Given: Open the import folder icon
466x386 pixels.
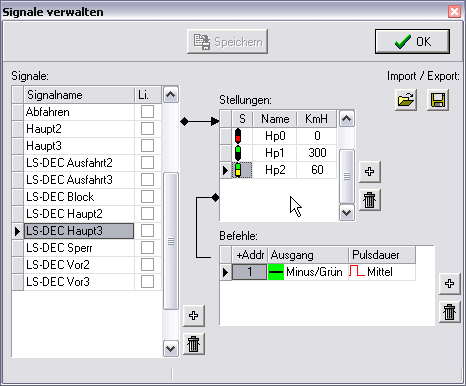Looking at the screenshot, I should click(406, 100).
